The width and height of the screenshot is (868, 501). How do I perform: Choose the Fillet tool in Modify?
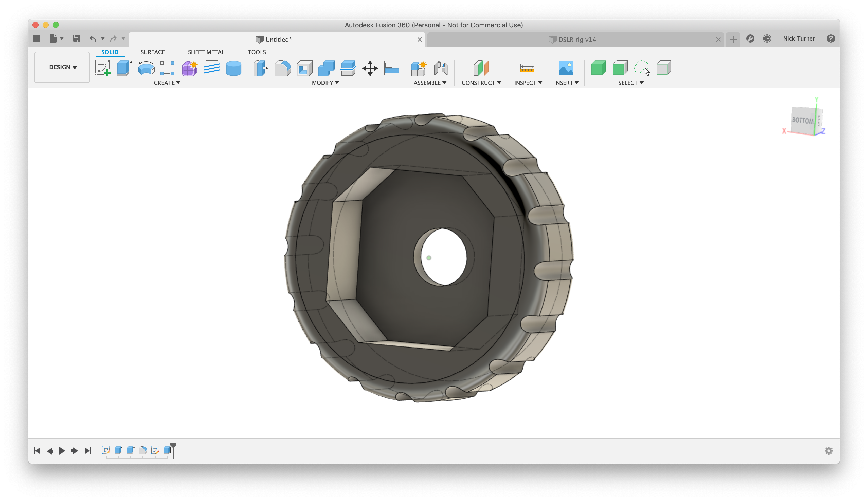pos(283,68)
